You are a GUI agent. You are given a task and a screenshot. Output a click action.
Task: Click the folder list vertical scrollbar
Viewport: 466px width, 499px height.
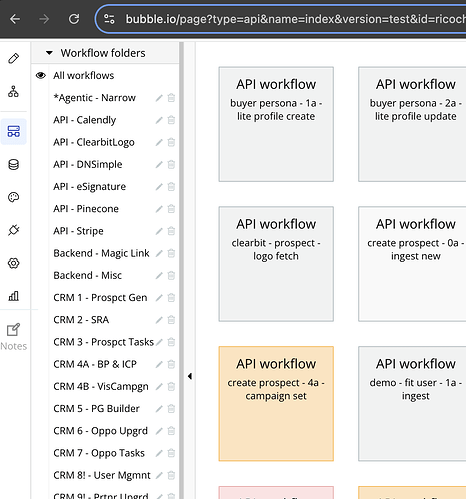[181, 270]
